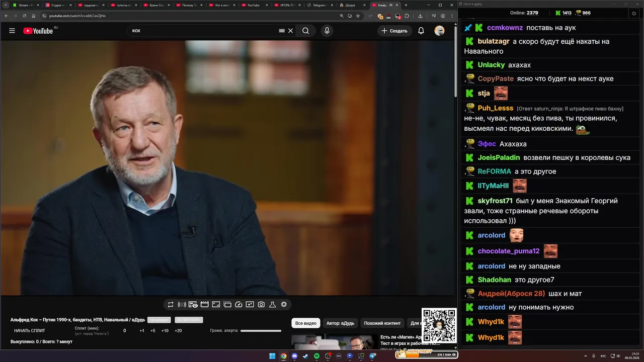Open a new Chrome tab
Screen dimensions: 644x362
pos(406,5)
